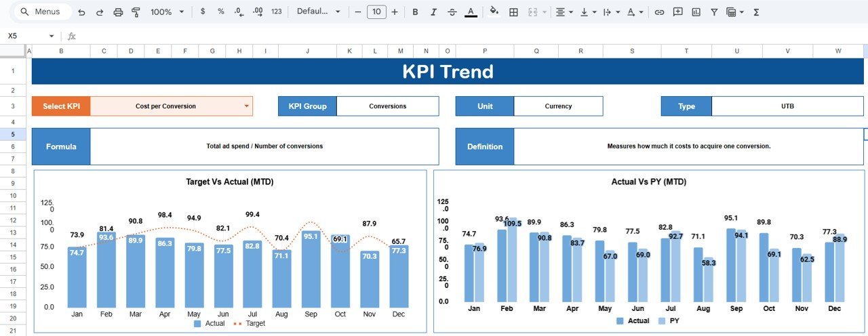Click the Create a filter icon
This screenshot has width=868, height=336.
click(x=714, y=12)
